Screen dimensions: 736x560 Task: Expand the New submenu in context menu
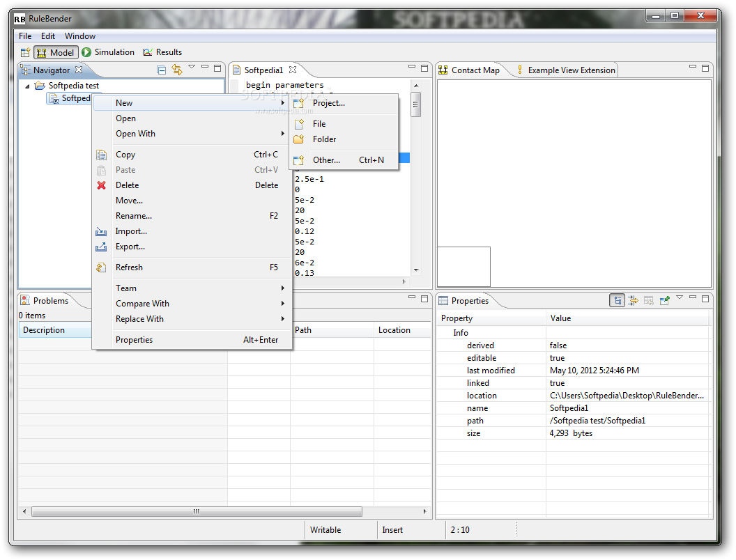(x=192, y=102)
